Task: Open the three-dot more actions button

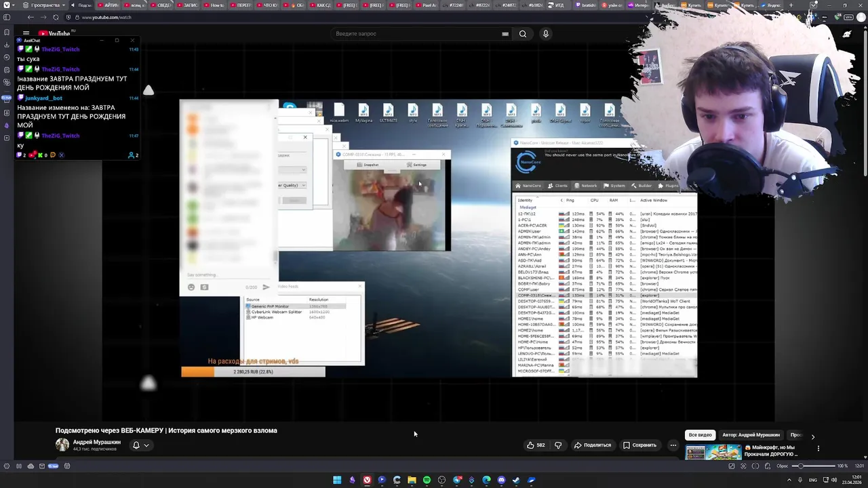Action: [x=673, y=445]
